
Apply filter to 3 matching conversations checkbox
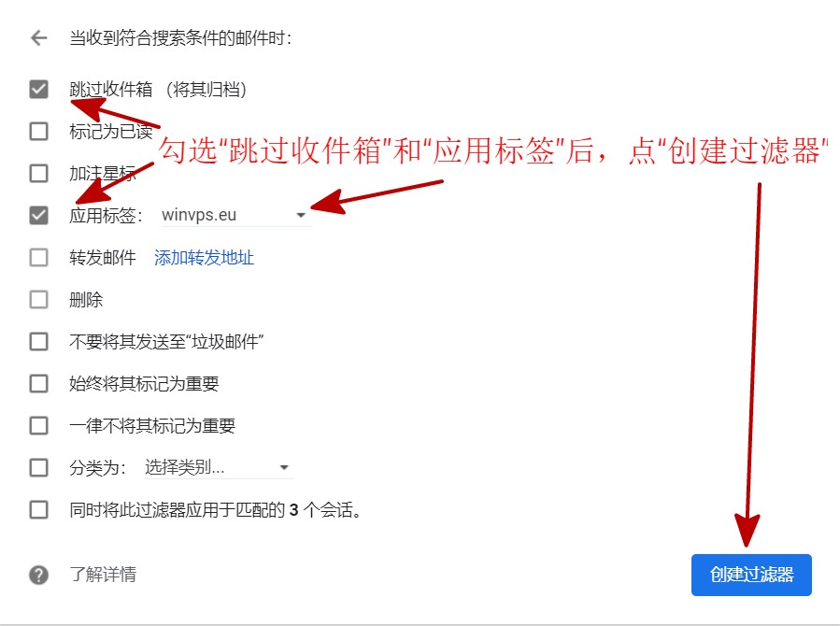[38, 510]
